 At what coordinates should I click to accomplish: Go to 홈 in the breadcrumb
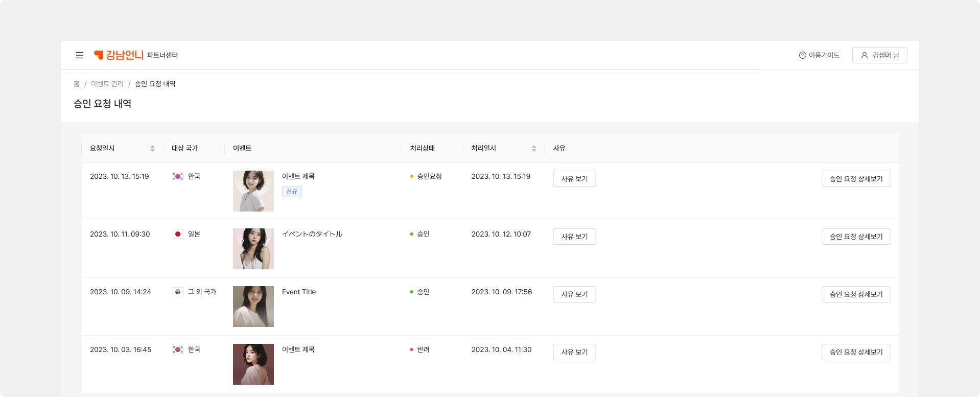(x=77, y=84)
